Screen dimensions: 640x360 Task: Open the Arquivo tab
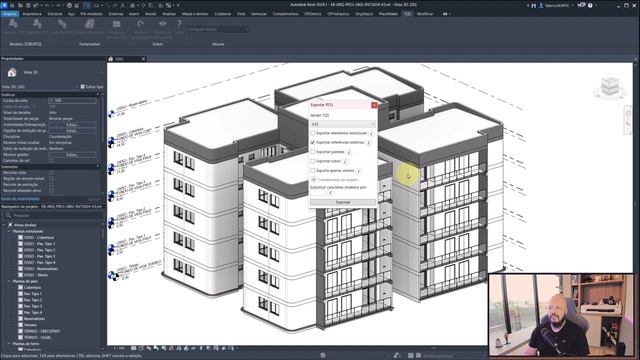(10, 14)
